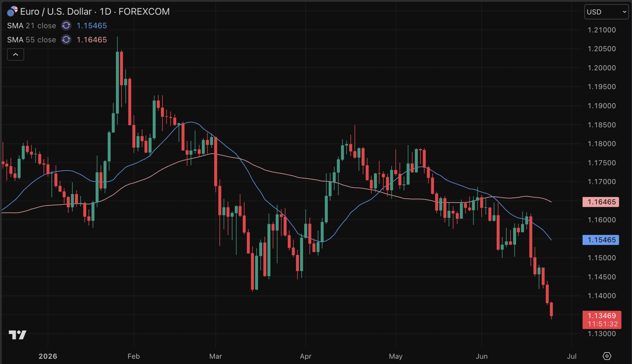
Task: Click the 1.19000 price scale label
Action: coord(602,106)
